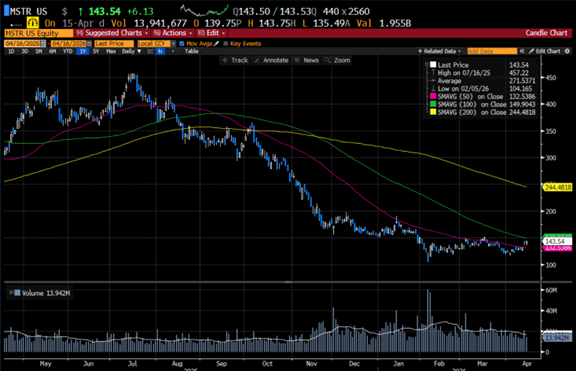576x371 pixels.
Task: Open chart type dropdown arrow beside candle icon
Action: point(173,51)
